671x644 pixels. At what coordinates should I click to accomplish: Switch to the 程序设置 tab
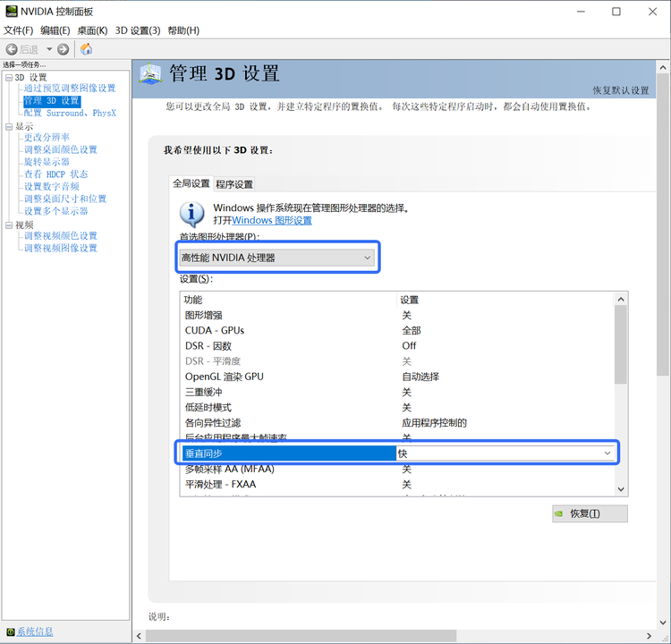[234, 184]
